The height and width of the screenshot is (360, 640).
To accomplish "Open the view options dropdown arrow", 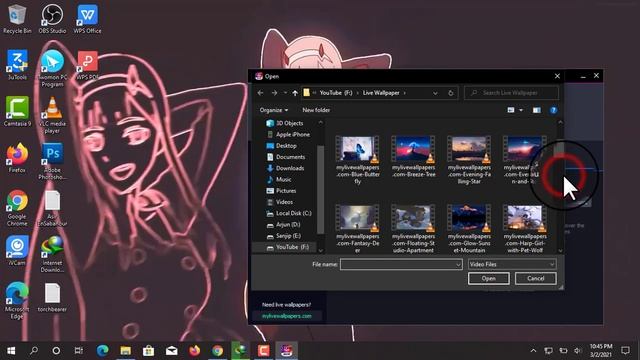I will (x=521, y=110).
